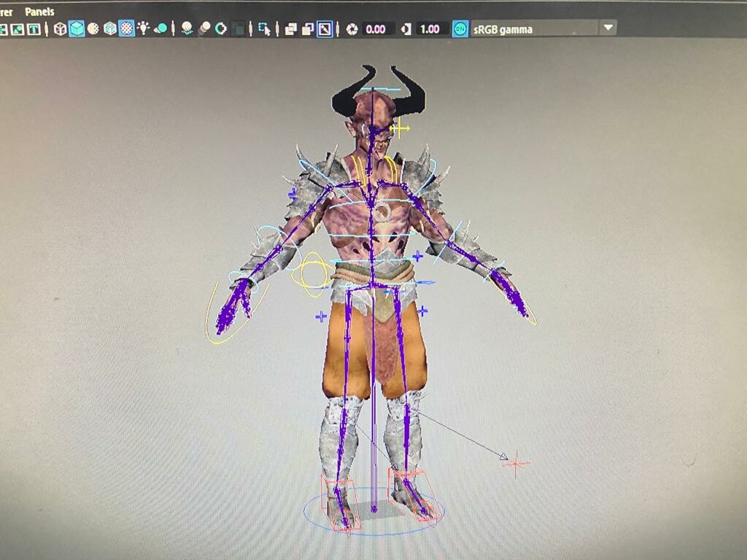Screen dimensions: 747x560
Task: Enable the shadows display icon
Action: point(189,29)
